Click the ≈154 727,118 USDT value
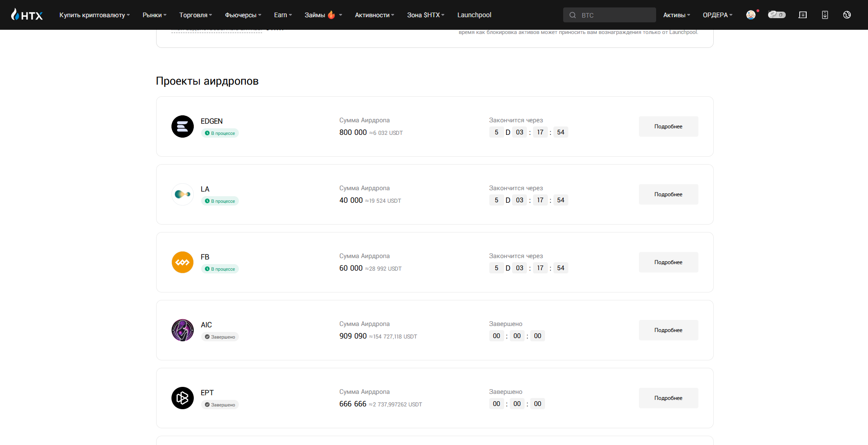This screenshot has width=868, height=445. (x=393, y=337)
